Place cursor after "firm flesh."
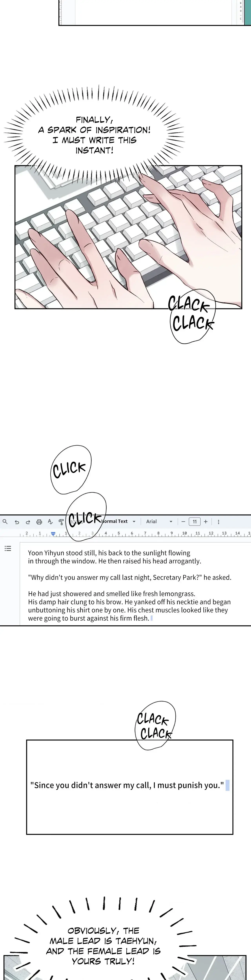This screenshot has width=251, height=980. click(x=150, y=618)
